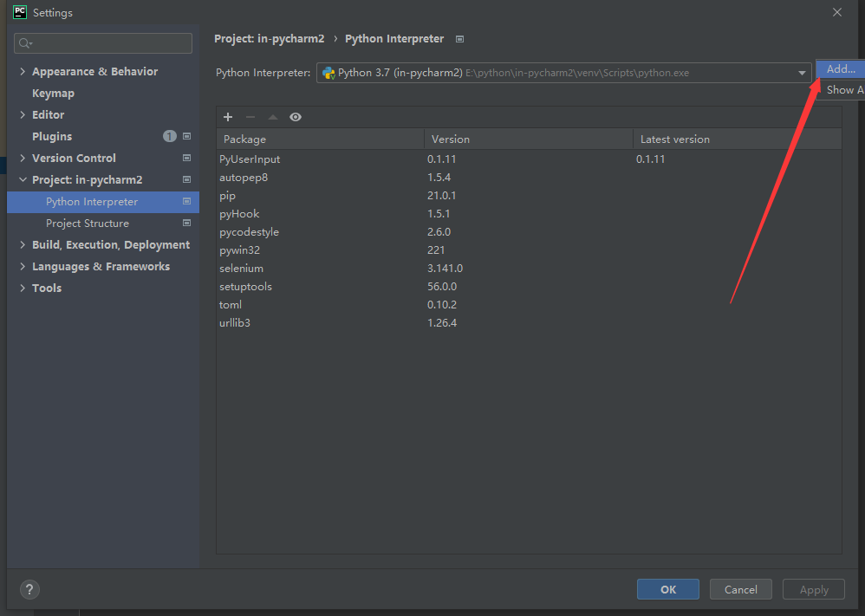Click the PyCharm logo in title bar
This screenshot has width=865, height=616.
pyautogui.click(x=20, y=12)
